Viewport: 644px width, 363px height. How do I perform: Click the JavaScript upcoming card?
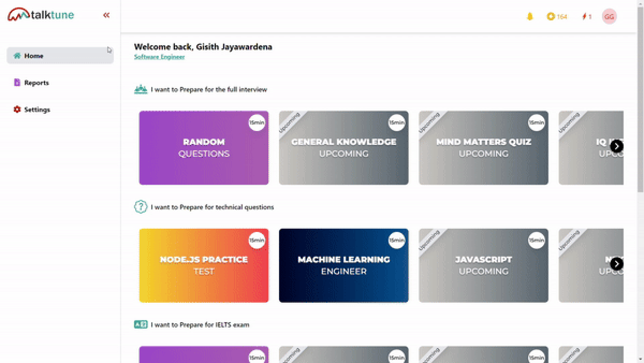click(483, 265)
